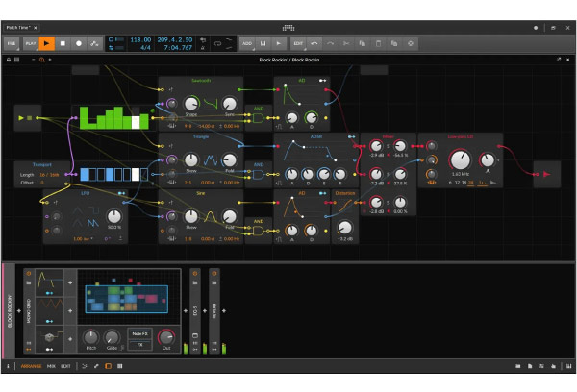Adjust the Mono Grid Pitch knob

(90, 337)
